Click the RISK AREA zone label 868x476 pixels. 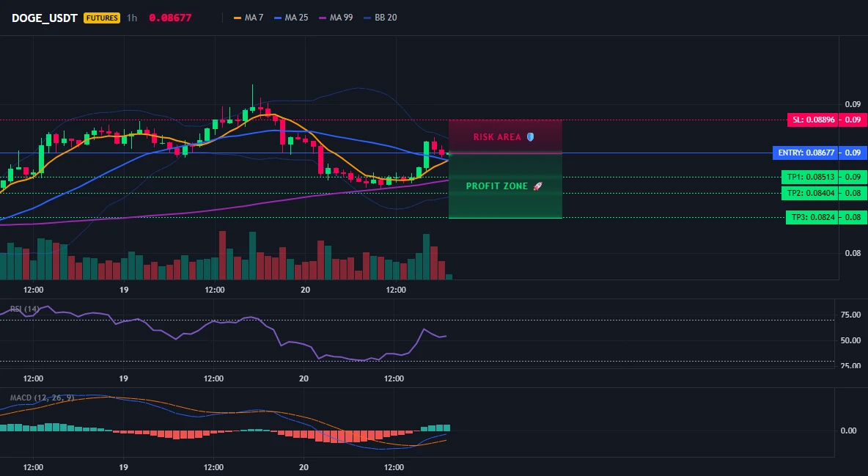click(497, 137)
